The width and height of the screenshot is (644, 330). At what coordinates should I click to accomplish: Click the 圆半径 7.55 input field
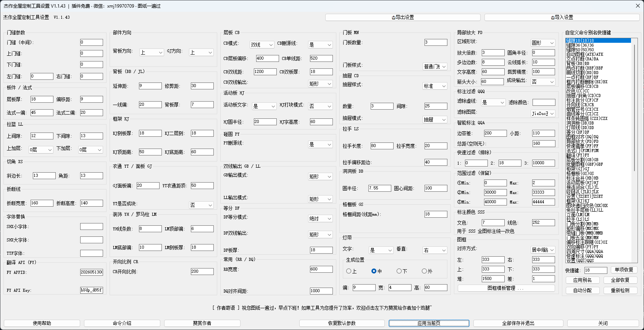(x=379, y=188)
